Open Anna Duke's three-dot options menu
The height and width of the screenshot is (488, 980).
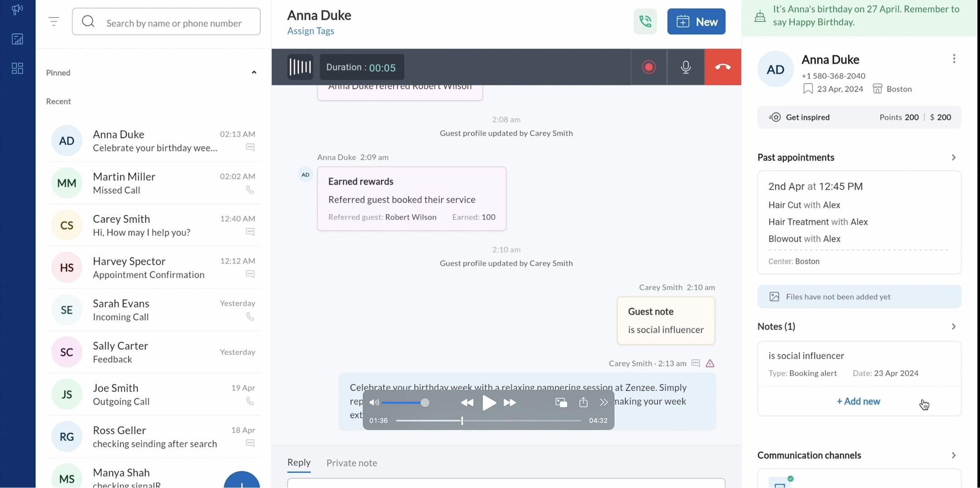[x=954, y=59]
